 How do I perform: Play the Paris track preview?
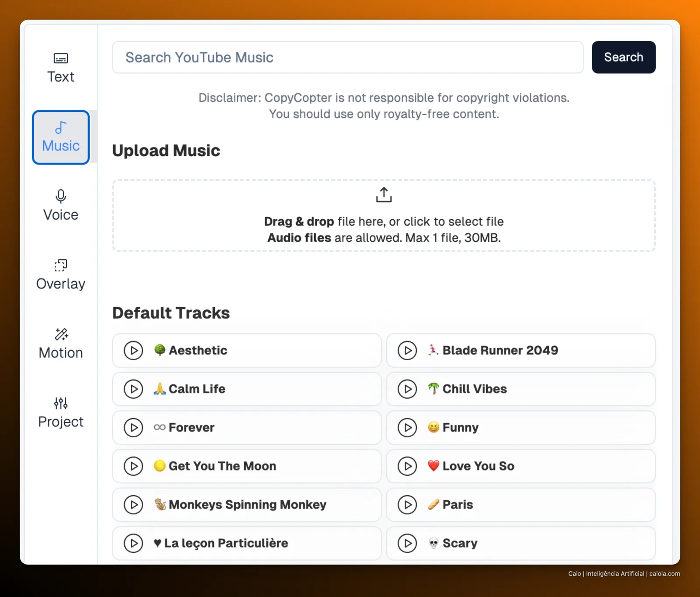pos(407,505)
